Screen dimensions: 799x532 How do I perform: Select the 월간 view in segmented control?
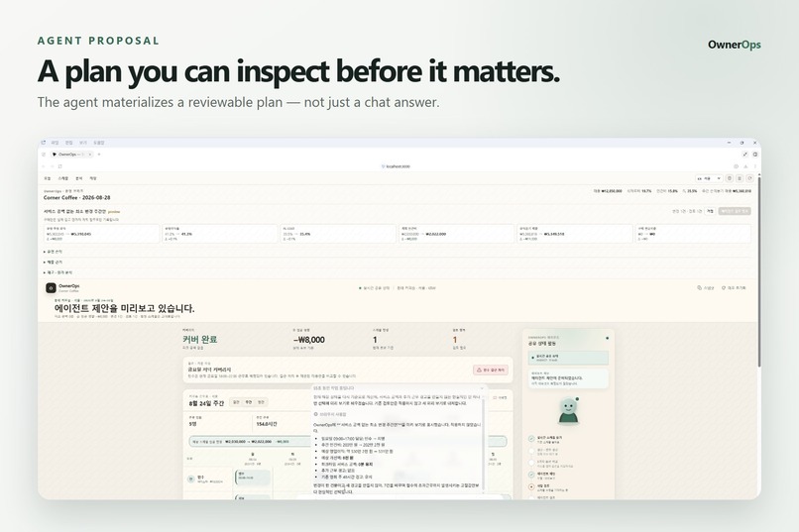(x=261, y=402)
